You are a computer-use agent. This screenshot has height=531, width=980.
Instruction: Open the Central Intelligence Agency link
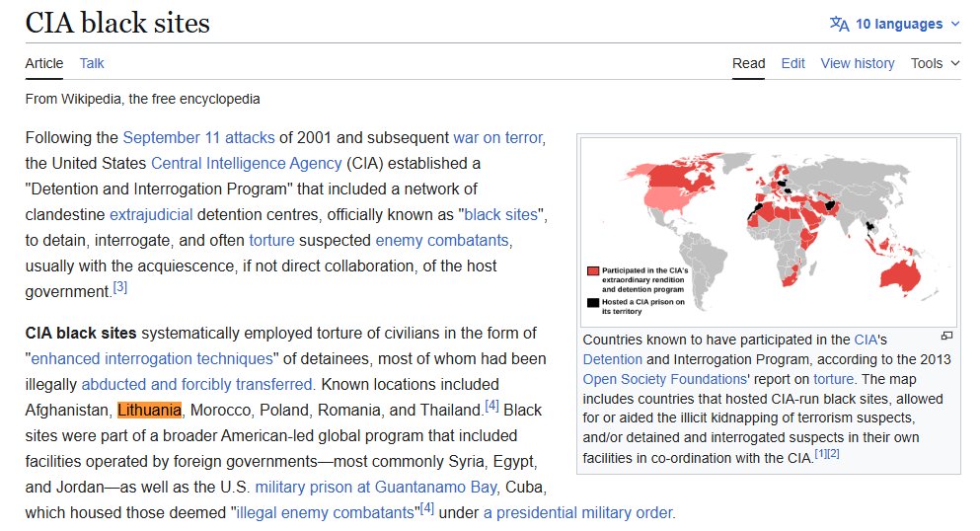click(x=247, y=163)
